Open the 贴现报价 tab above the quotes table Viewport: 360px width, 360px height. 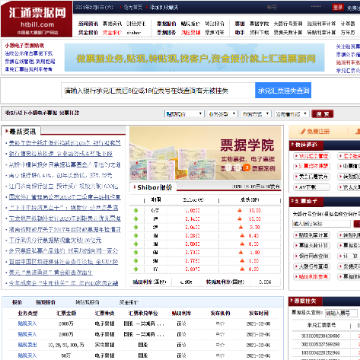point(46,303)
